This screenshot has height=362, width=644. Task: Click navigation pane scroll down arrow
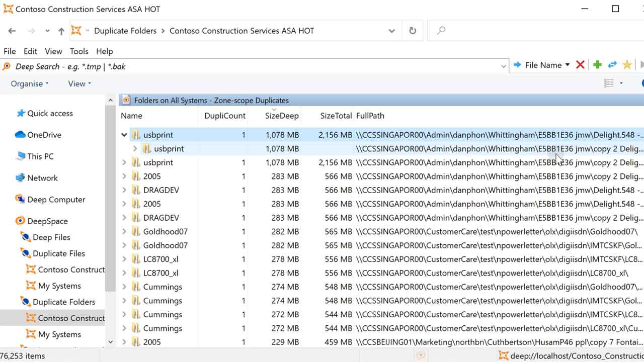(x=110, y=342)
